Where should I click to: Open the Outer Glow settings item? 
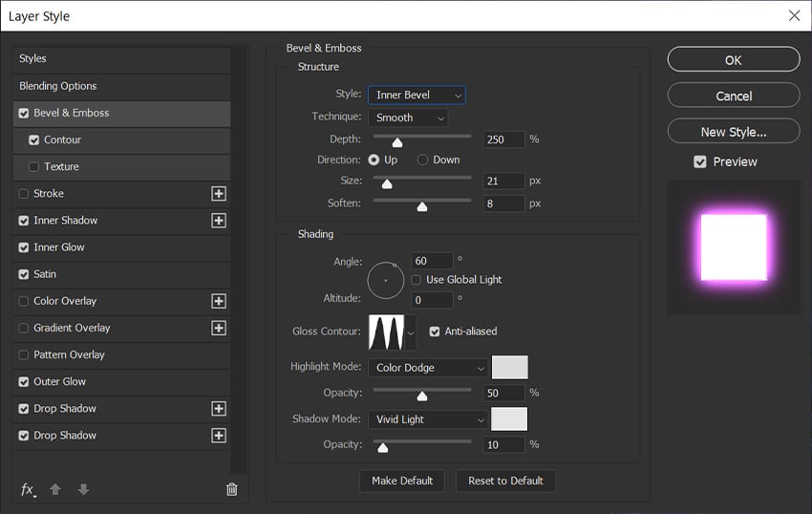[60, 381]
